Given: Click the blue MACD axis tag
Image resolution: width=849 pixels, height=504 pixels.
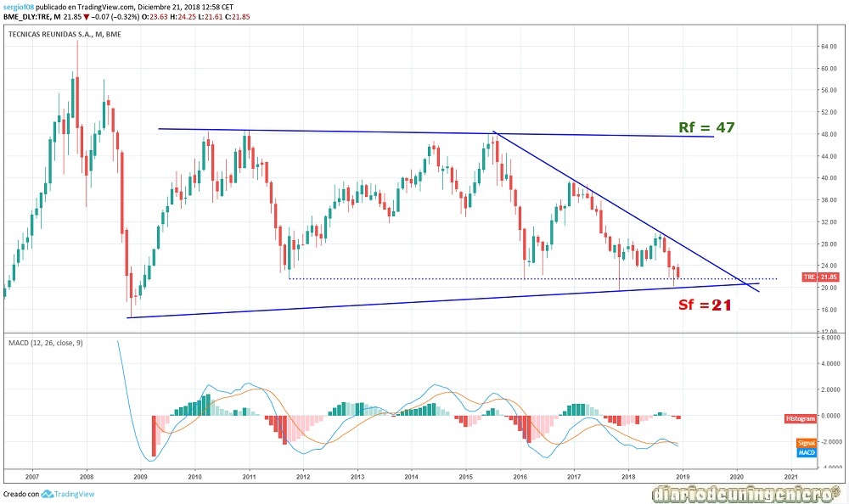Looking at the screenshot, I should point(807,452).
